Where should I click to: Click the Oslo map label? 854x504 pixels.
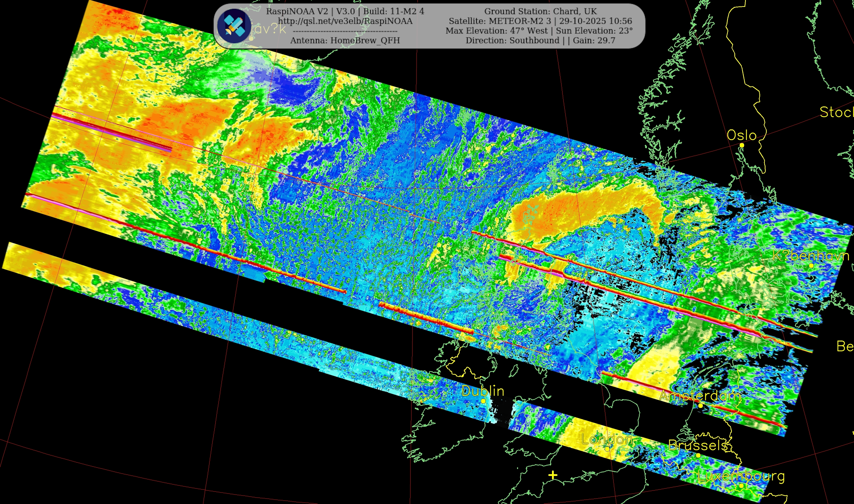coord(742,135)
